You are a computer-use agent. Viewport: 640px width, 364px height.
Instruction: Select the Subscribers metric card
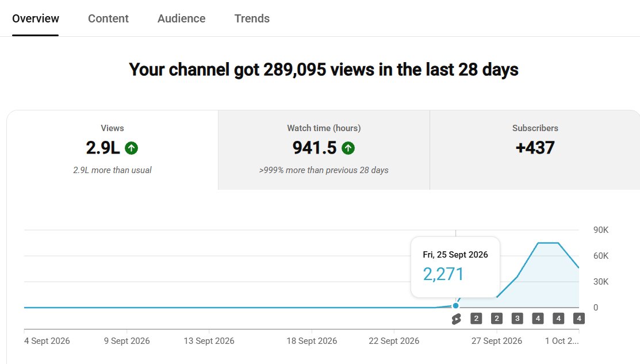point(535,150)
